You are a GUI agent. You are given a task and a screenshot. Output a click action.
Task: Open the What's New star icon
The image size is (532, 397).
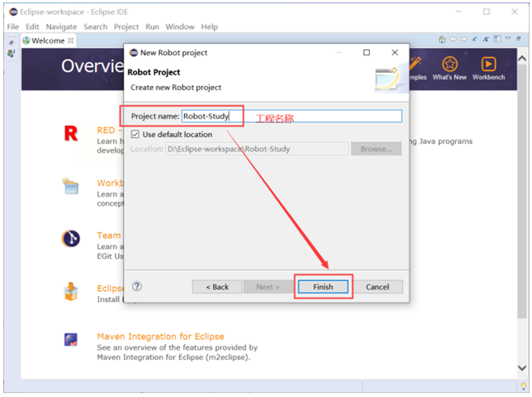click(x=450, y=64)
